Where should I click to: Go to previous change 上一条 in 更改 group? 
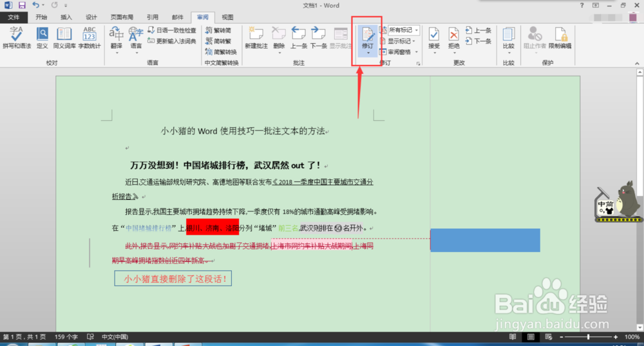point(478,30)
